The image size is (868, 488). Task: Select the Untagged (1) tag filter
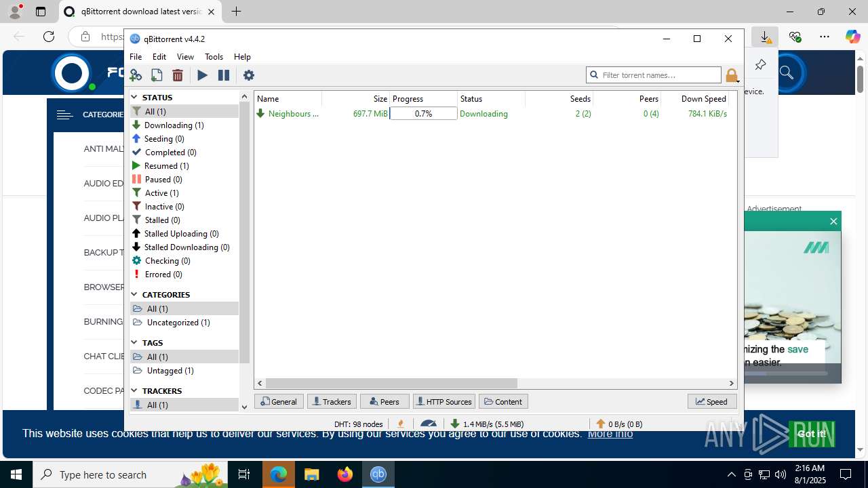pos(184,370)
